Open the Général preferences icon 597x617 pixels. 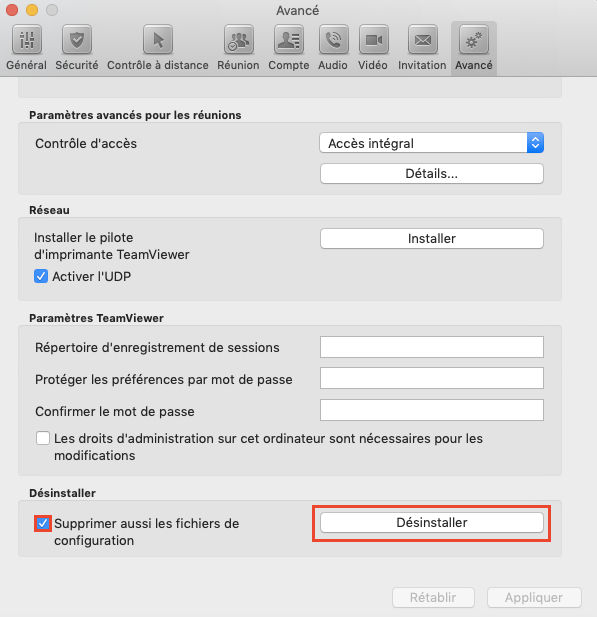(x=26, y=40)
